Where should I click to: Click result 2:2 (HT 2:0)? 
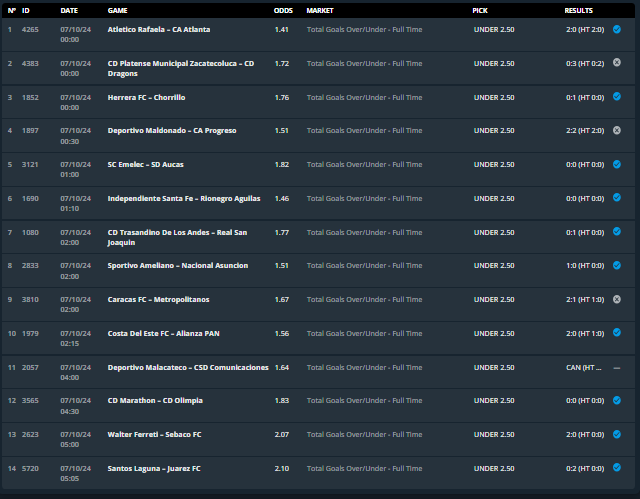click(585, 131)
